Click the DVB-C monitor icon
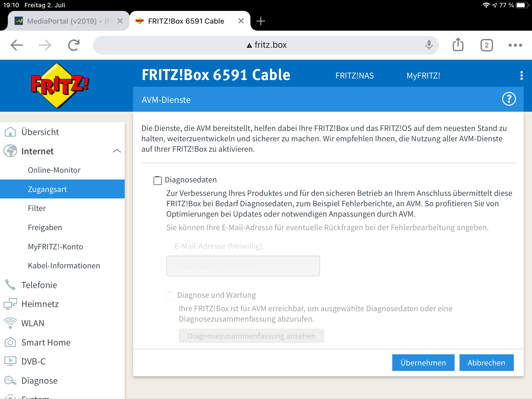This screenshot has width=532, height=399. point(10,361)
